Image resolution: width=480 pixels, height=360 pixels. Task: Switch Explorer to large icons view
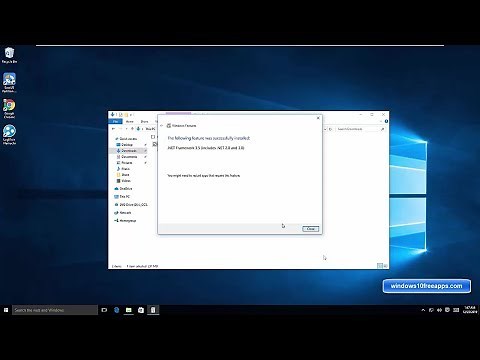pos(385,266)
